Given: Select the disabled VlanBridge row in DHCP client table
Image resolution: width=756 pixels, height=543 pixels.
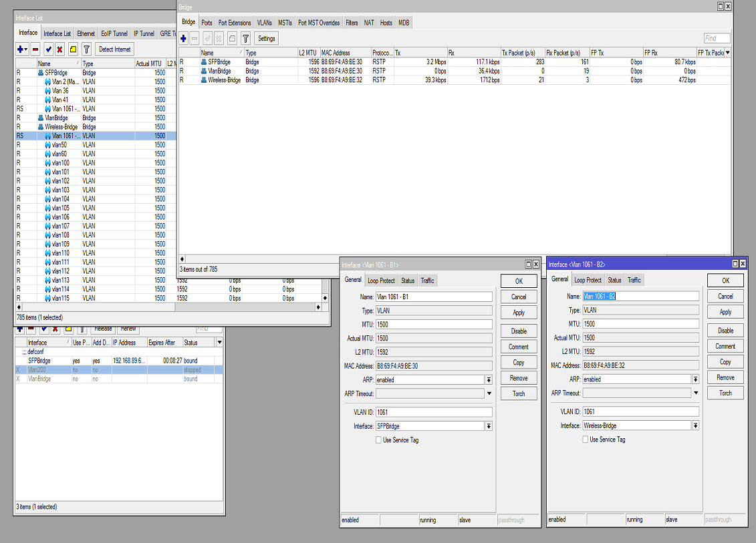Looking at the screenshot, I should pyautogui.click(x=119, y=379).
